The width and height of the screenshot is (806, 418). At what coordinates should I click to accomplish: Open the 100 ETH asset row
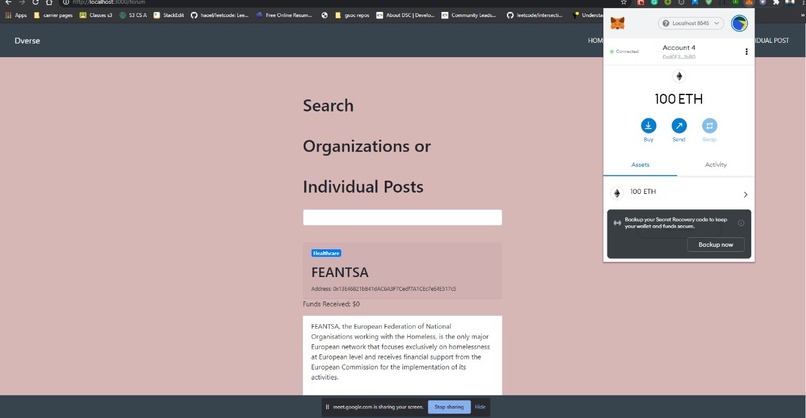click(x=679, y=193)
